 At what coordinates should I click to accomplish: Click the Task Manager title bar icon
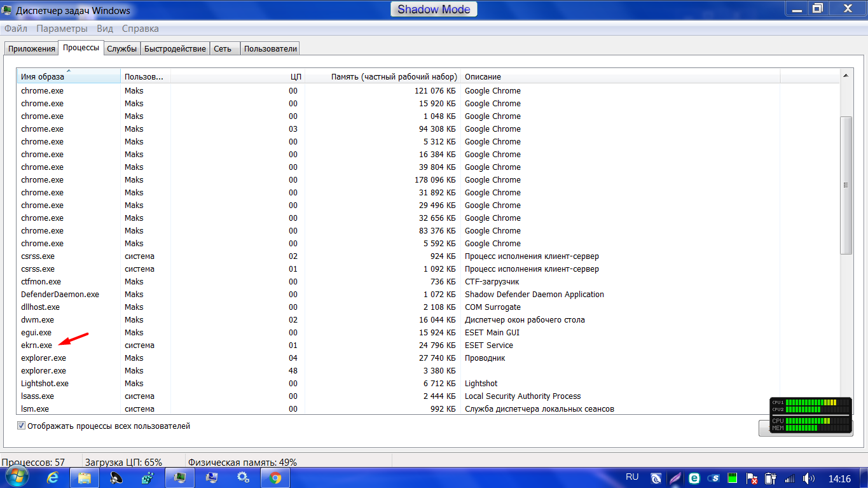[8, 10]
